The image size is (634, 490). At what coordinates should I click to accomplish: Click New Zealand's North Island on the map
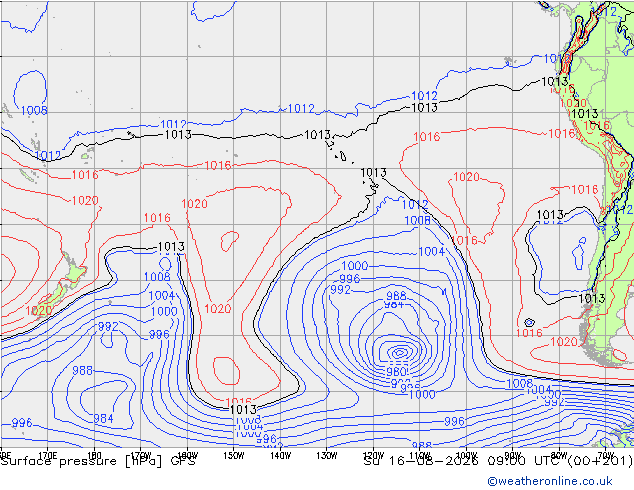pos(74,270)
